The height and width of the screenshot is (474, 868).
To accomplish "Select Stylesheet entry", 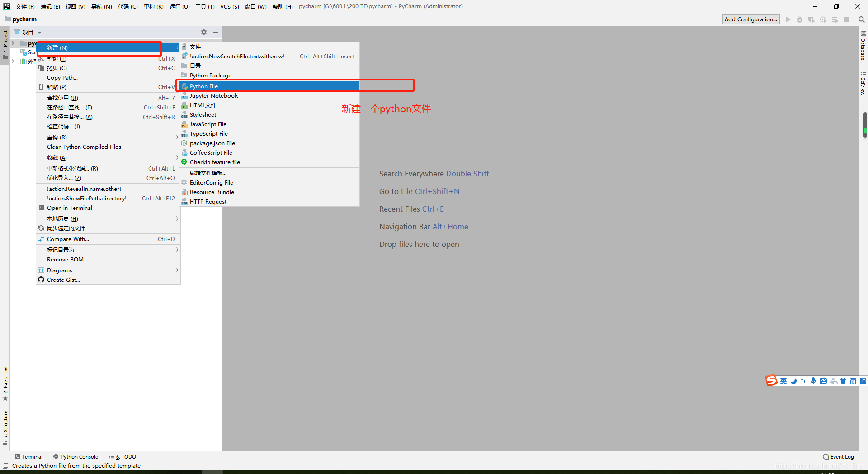I will [x=269, y=115].
